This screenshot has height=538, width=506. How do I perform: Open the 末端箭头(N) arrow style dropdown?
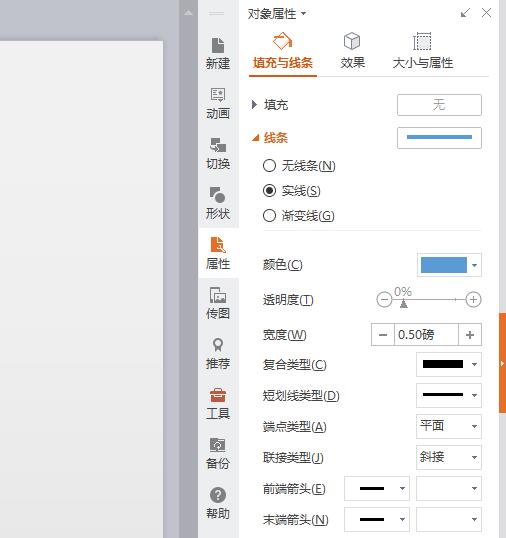[377, 519]
